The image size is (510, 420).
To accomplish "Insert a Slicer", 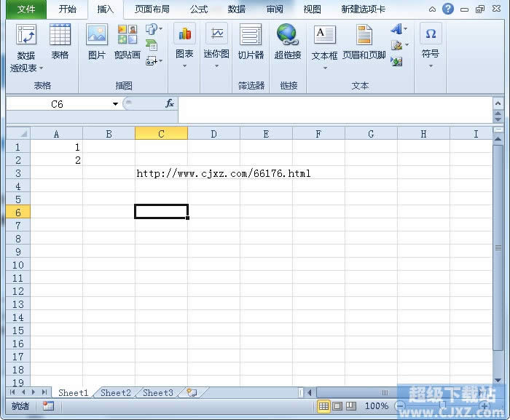I will coord(251,41).
